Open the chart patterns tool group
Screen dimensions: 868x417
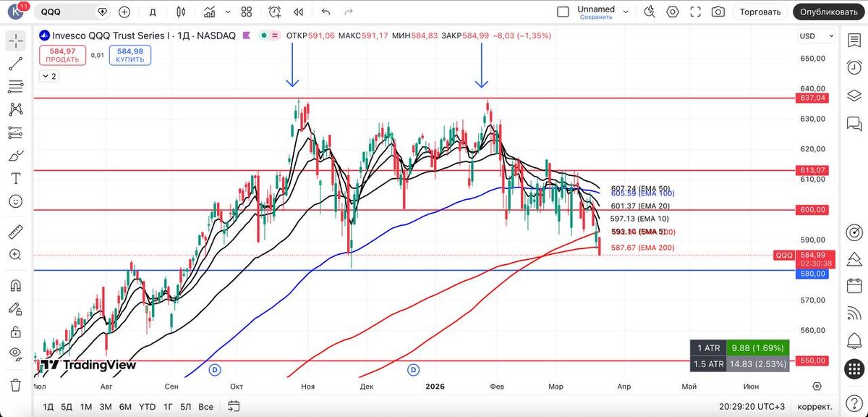pos(15,109)
